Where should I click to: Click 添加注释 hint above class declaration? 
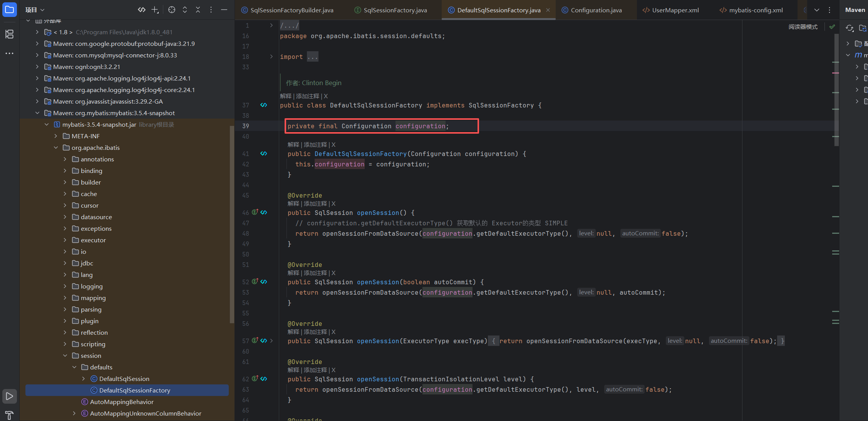pyautogui.click(x=308, y=96)
